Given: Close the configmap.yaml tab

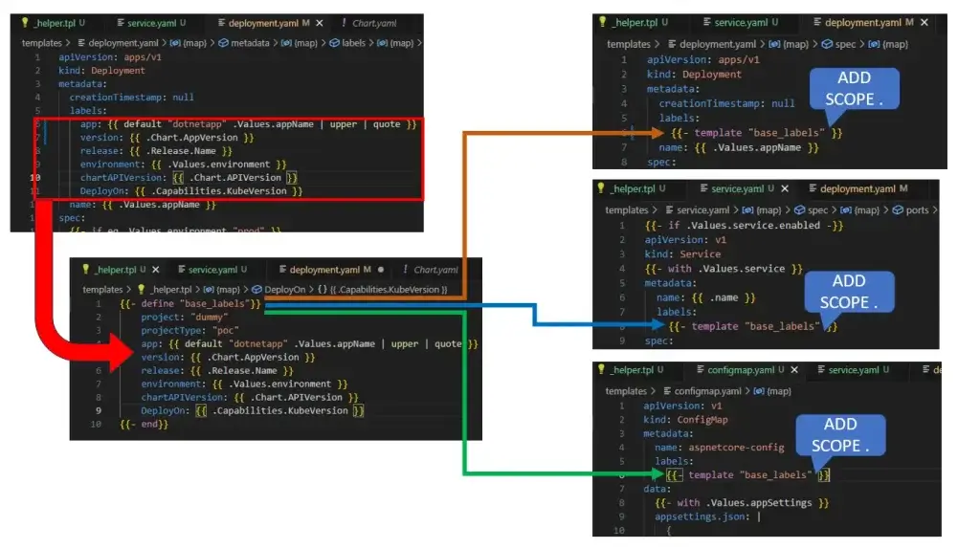Looking at the screenshot, I should point(794,370).
